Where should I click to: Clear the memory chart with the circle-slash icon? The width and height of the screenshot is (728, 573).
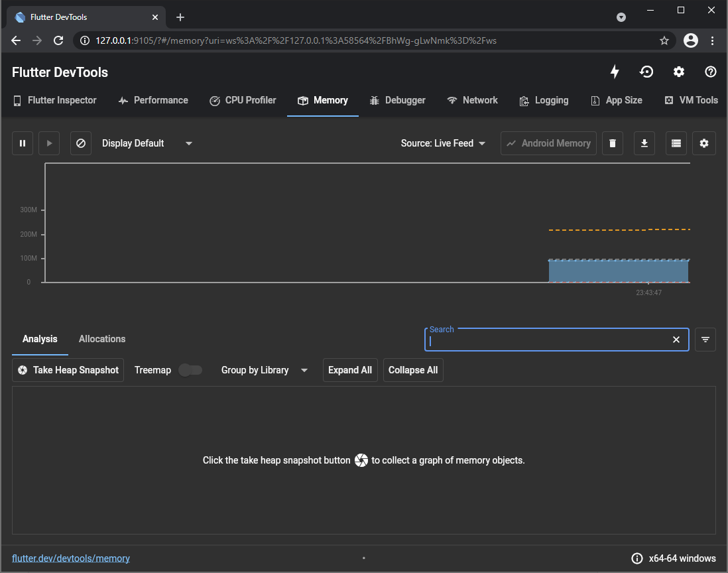point(81,143)
